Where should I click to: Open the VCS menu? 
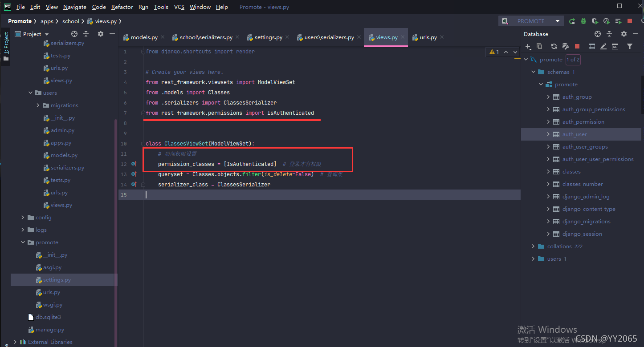179,7
